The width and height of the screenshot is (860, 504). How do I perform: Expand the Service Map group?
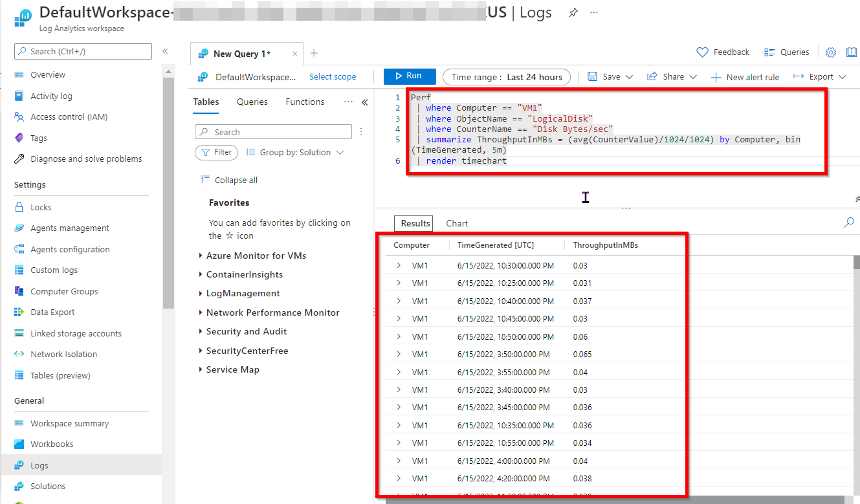(x=201, y=370)
